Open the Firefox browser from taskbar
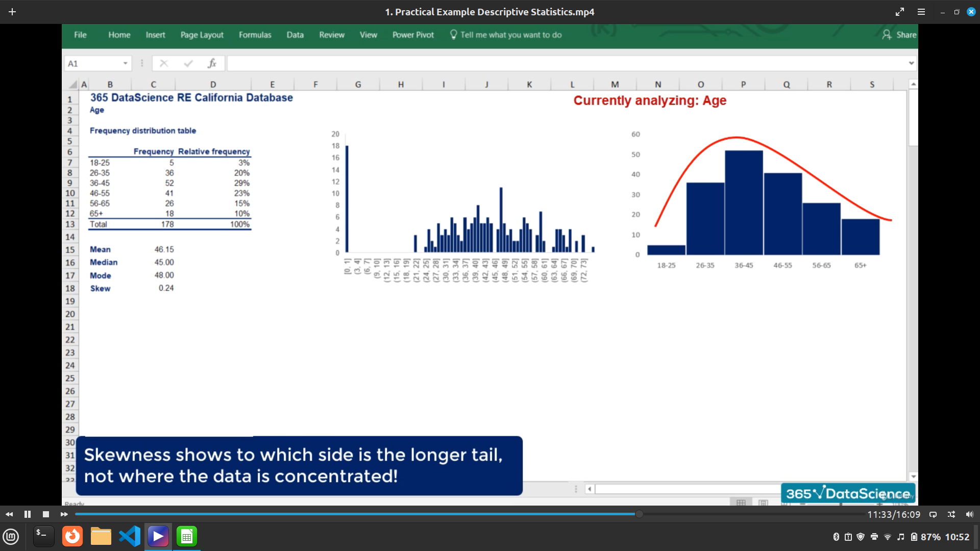 pyautogui.click(x=72, y=536)
